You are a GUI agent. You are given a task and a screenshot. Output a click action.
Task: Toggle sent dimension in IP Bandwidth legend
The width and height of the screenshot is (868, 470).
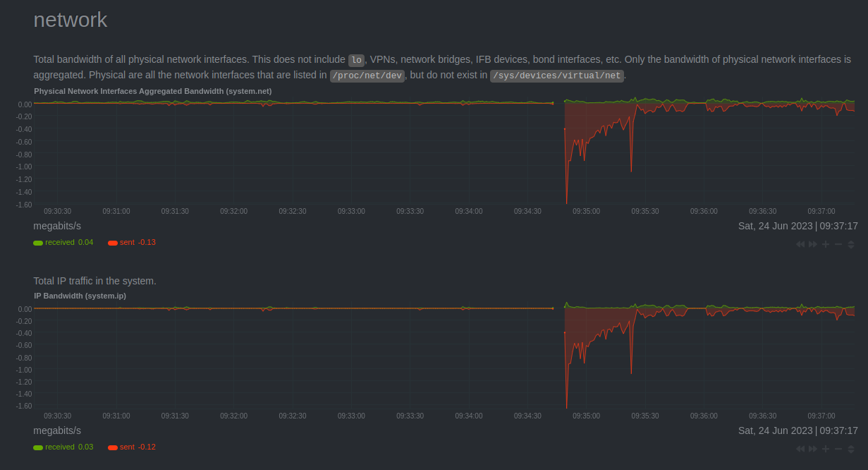coord(127,447)
